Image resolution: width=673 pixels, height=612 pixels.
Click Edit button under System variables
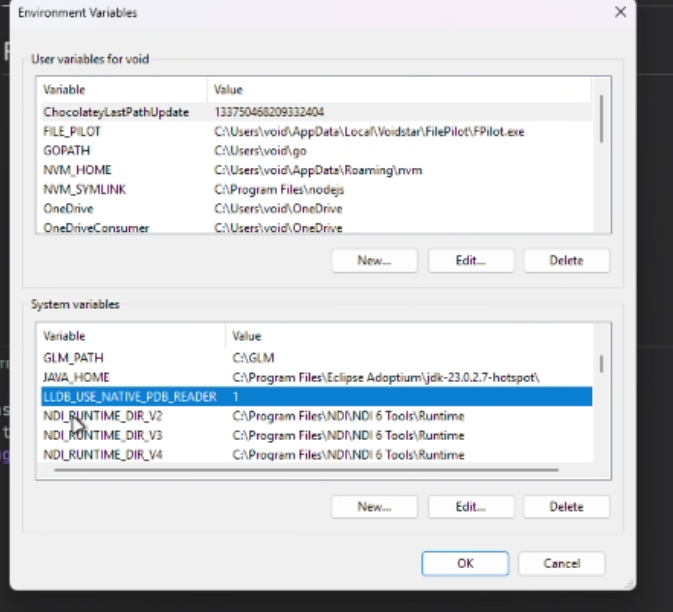click(x=470, y=507)
